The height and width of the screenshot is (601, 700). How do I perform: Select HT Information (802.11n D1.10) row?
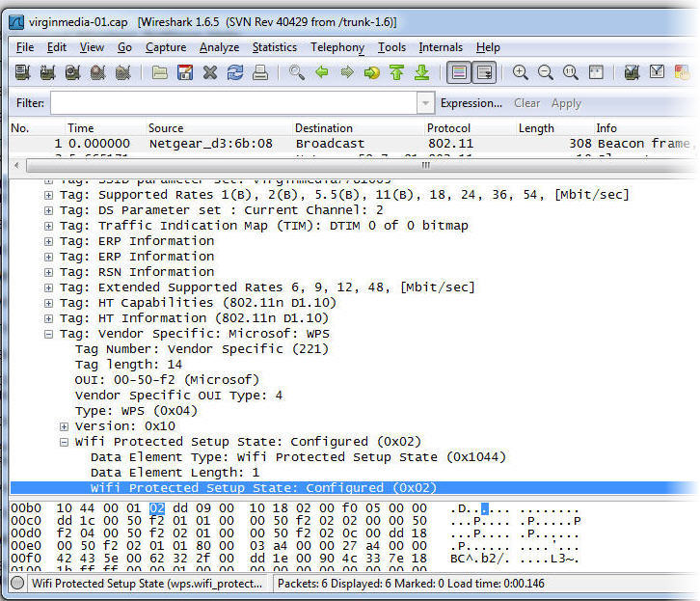point(194,318)
